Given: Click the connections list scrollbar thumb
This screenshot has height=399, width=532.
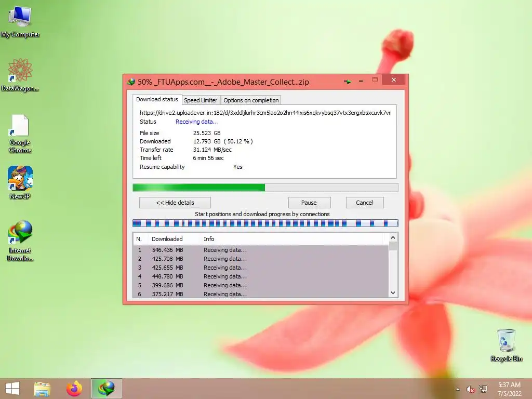Looking at the screenshot, I should [393, 246].
